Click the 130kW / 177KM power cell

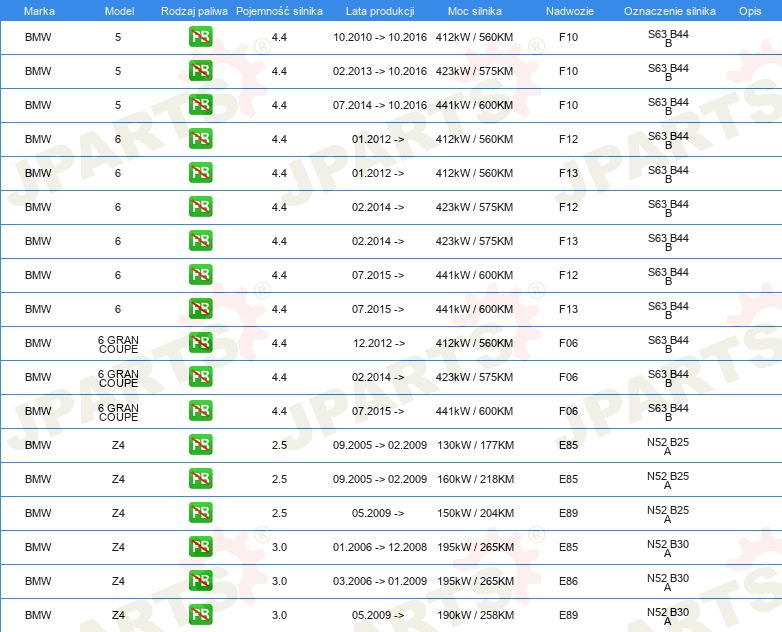[475, 445]
